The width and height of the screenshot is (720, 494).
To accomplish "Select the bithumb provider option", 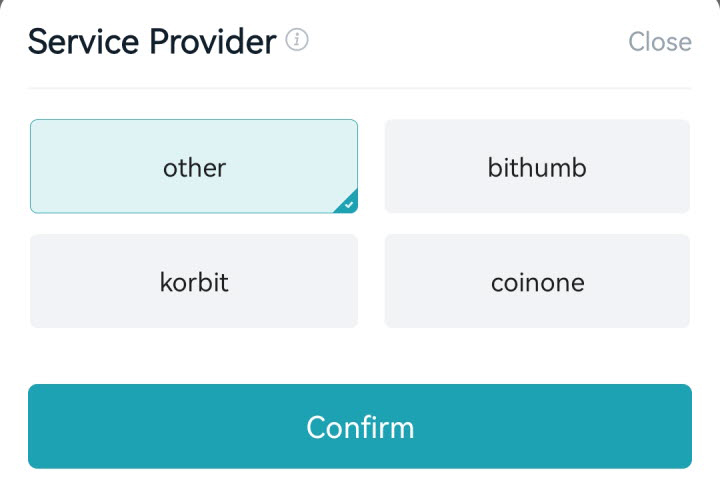I will click(537, 166).
